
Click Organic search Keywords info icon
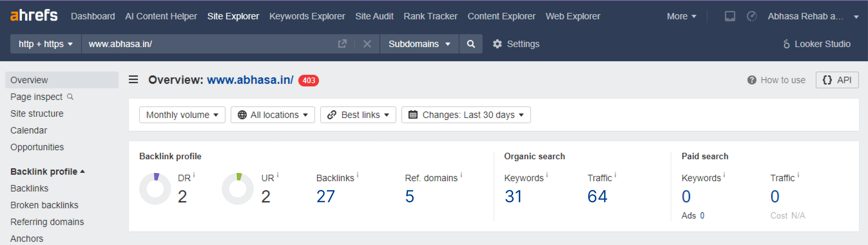coord(547,175)
